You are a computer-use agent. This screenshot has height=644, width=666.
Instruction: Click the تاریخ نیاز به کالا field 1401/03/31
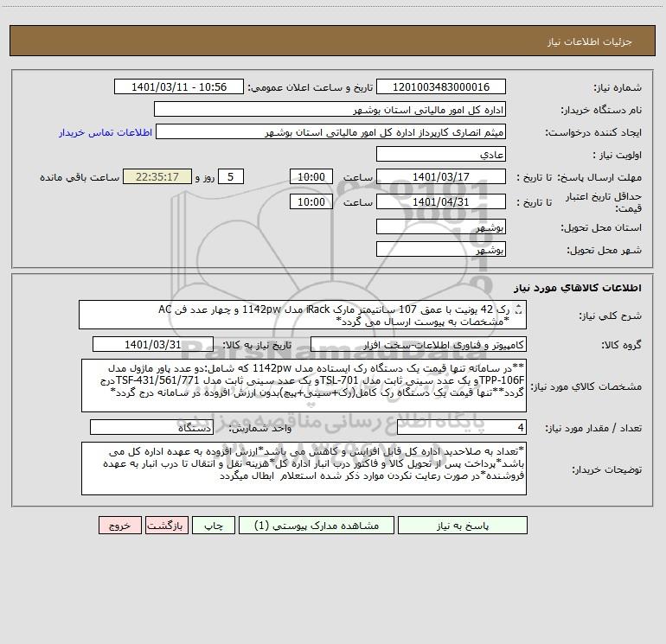click(153, 344)
